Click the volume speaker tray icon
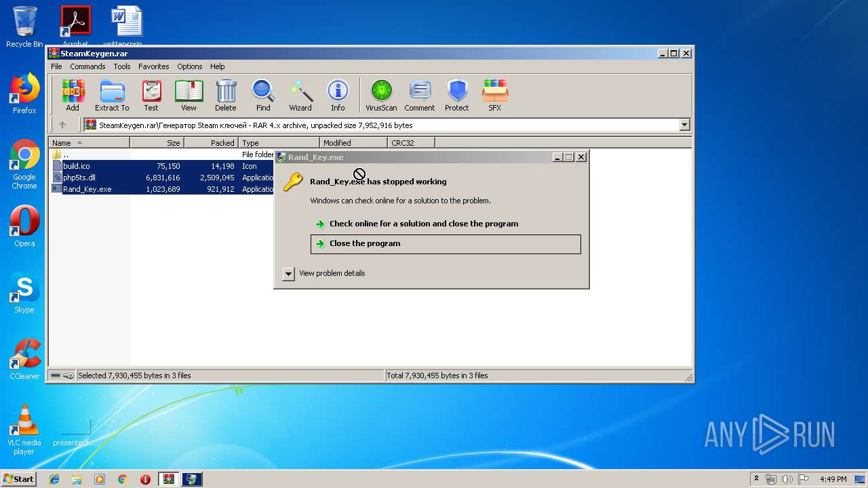 tap(786, 479)
